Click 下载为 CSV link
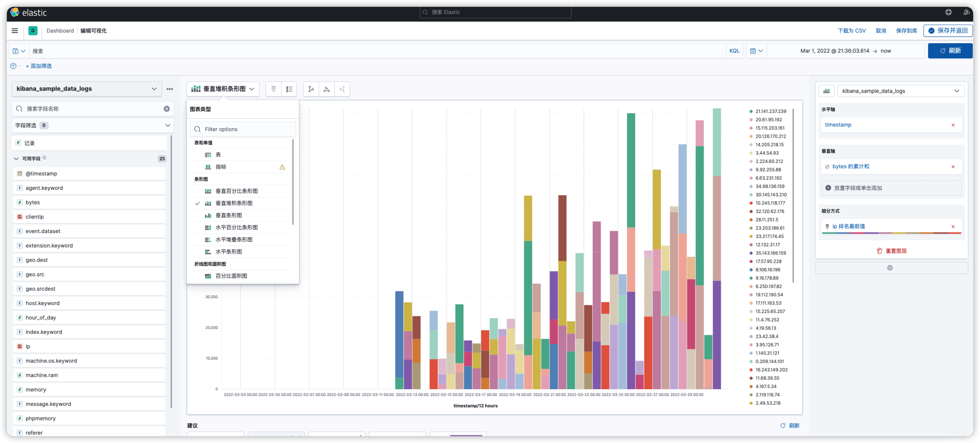 point(851,31)
